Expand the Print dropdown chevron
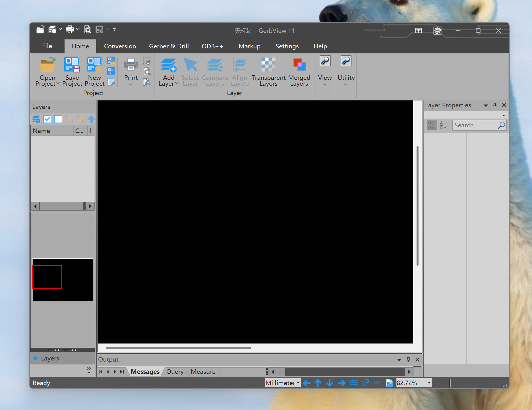 tap(130, 84)
